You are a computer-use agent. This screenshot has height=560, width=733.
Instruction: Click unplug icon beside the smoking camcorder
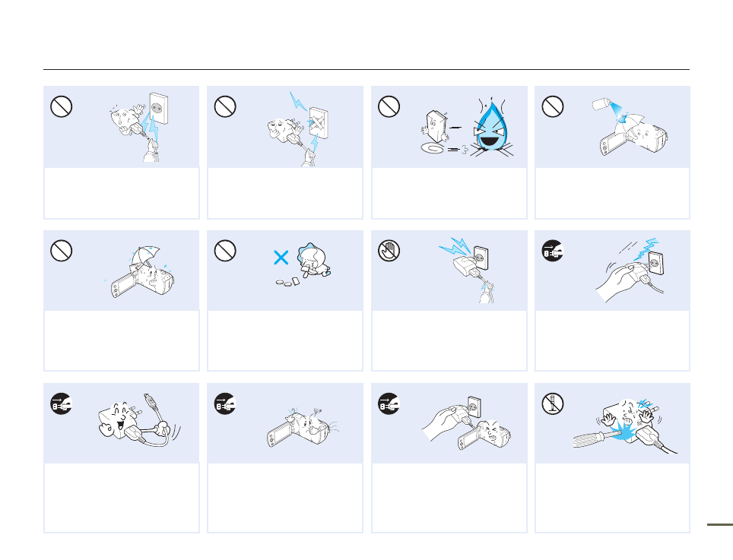tap(225, 404)
